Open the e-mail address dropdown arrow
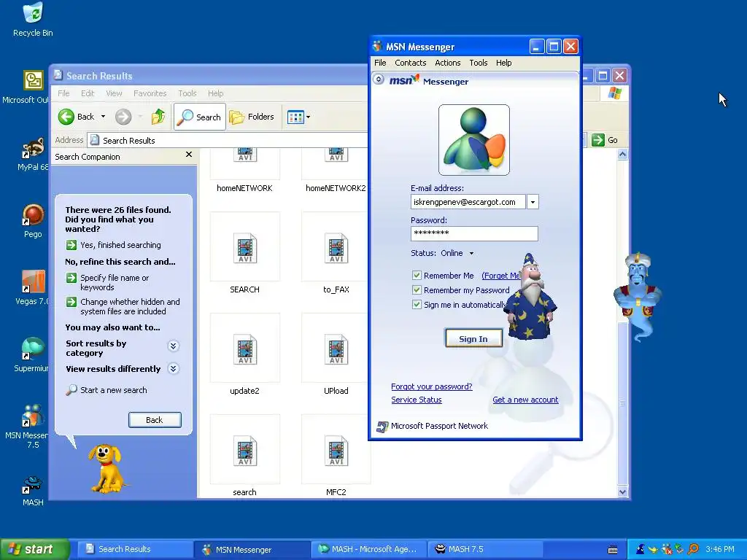 pos(533,202)
